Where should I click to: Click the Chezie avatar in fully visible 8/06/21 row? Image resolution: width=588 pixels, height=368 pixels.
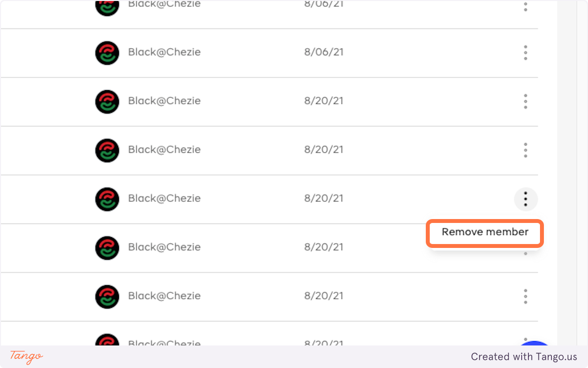pyautogui.click(x=107, y=52)
